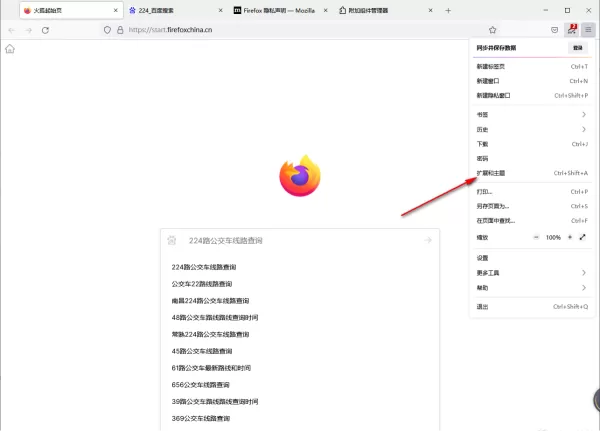
Task: Open 设置 settings menu item
Action: [x=532, y=258]
